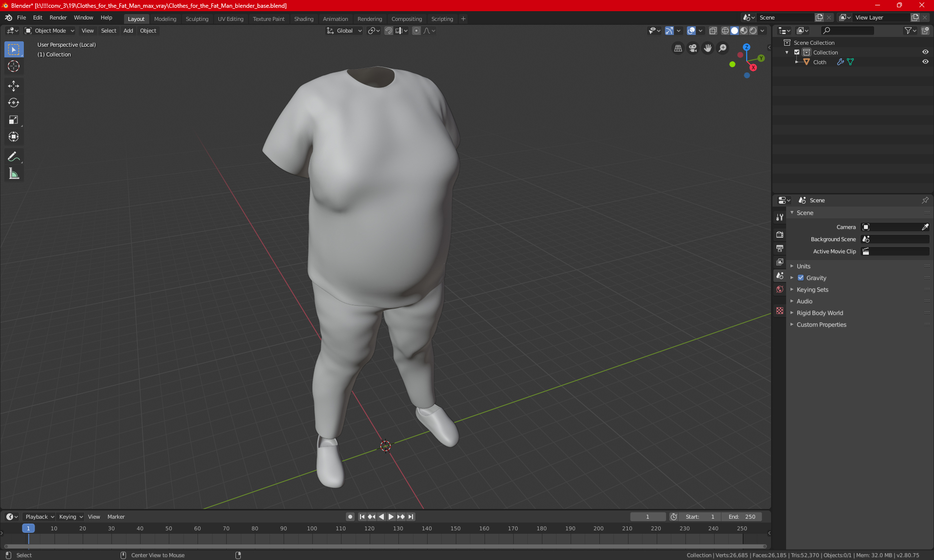
Task: Pick the Rotate tool
Action: point(14,103)
